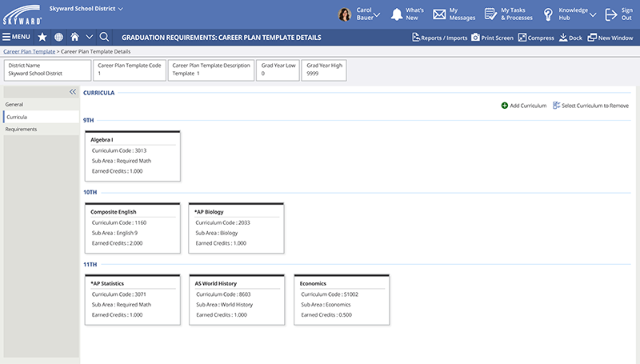Click 'Sub Area : English 9' text
This screenshot has height=364, width=640.
pyautogui.click(x=114, y=233)
